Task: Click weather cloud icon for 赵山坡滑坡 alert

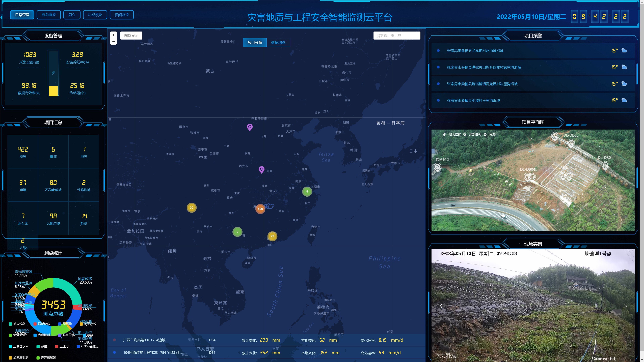Action: (x=624, y=50)
